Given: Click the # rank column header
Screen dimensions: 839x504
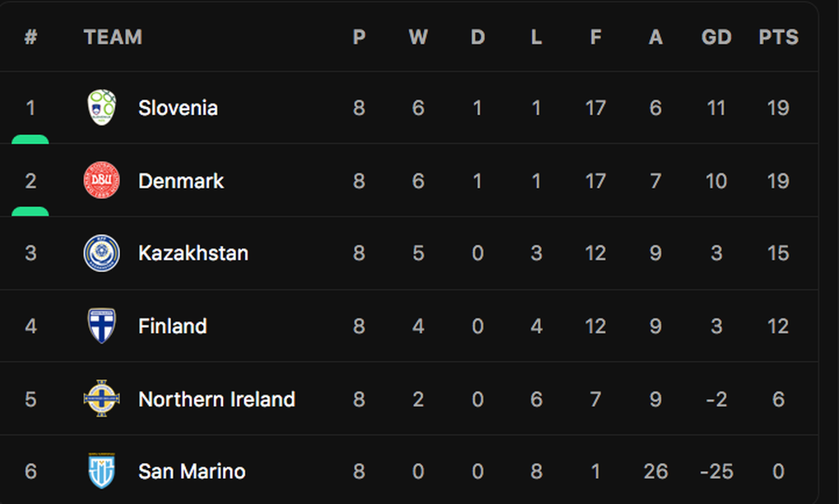Looking at the screenshot, I should click(30, 37).
